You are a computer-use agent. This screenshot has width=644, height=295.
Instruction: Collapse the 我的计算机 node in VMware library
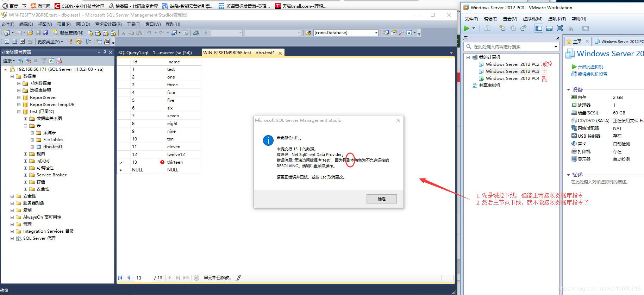coord(468,57)
